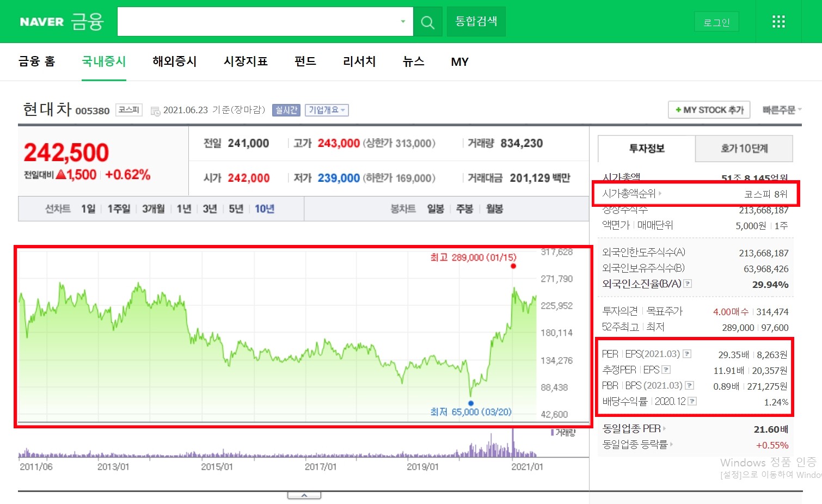This screenshot has width=822, height=504.
Task: Go to 금융 홈 menu
Action: [37, 62]
